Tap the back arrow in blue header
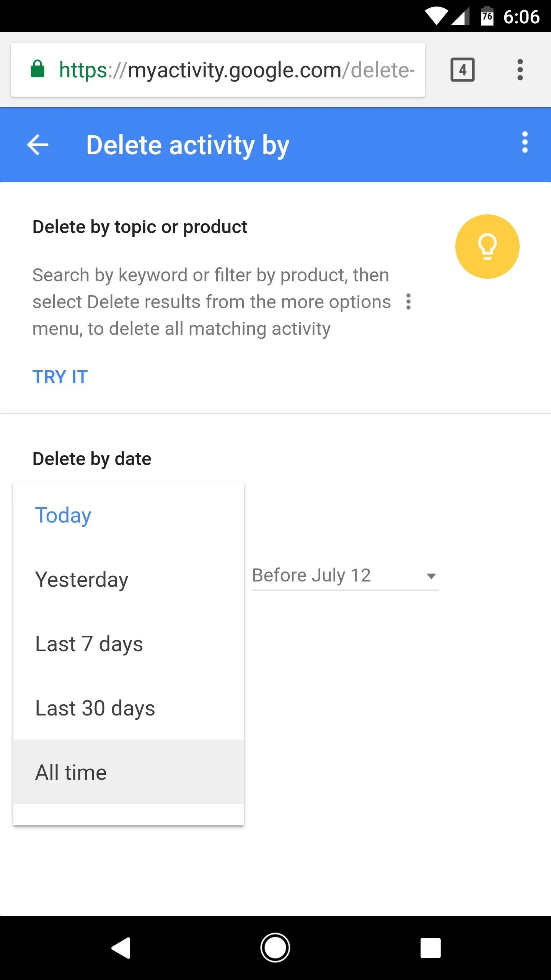 [x=37, y=145]
